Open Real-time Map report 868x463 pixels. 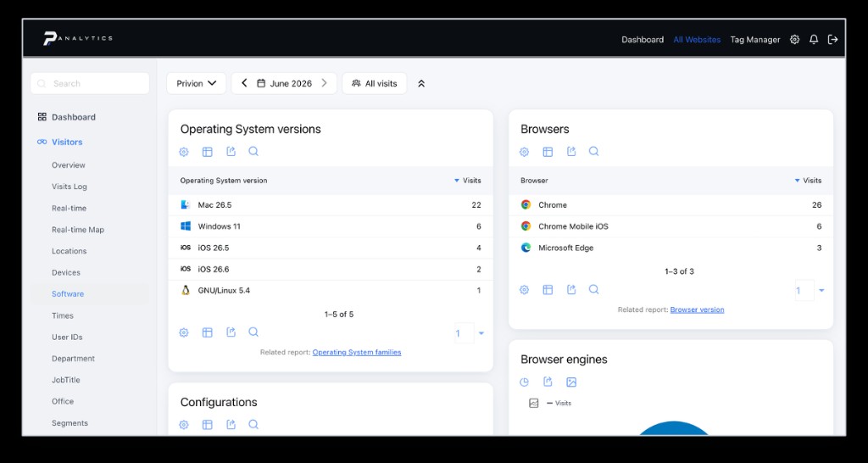78,229
